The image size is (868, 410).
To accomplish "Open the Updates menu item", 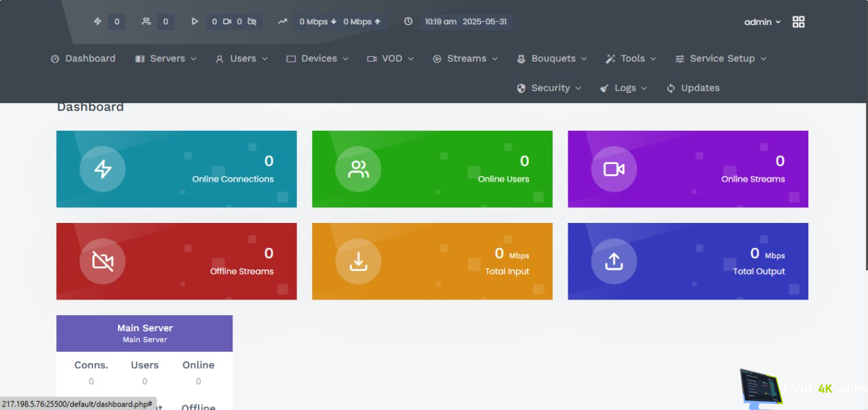I will (693, 88).
